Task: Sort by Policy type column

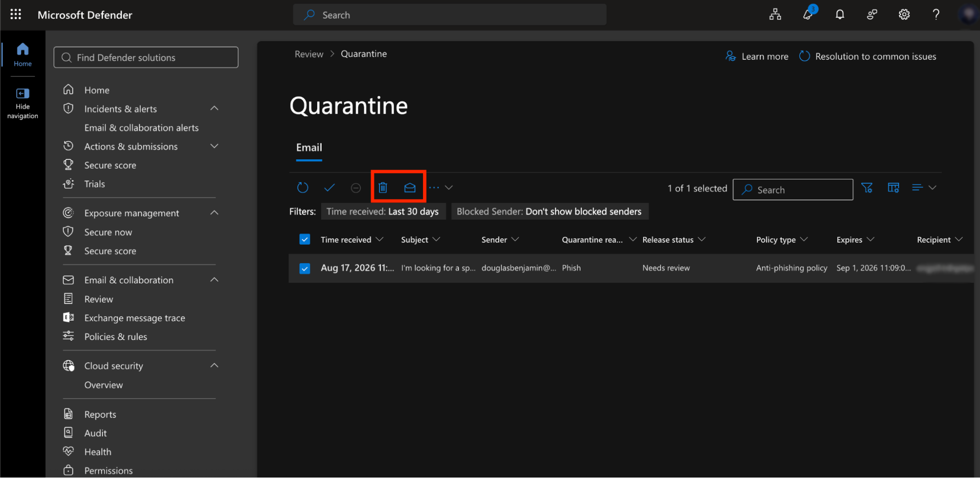Action: pos(781,239)
